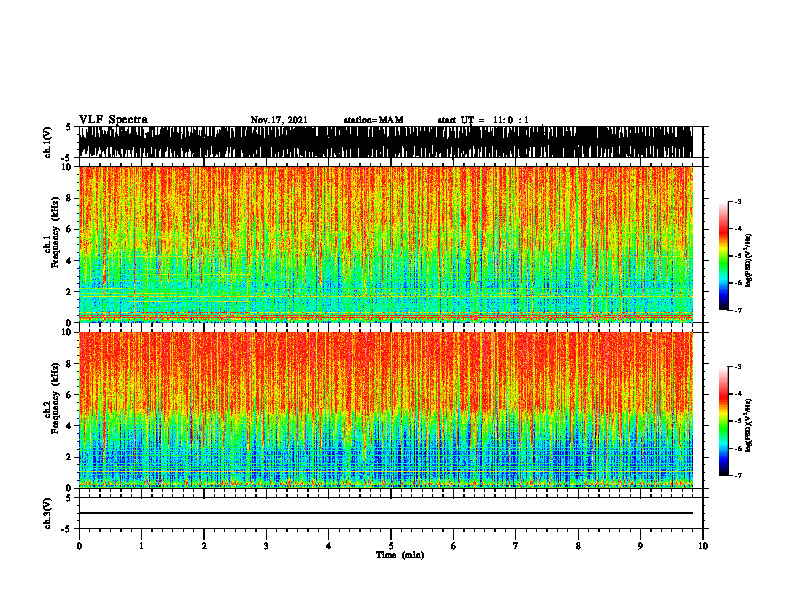The height and width of the screenshot is (612, 792).
Task: Click the "-3" label on ch.2 color bar
Action: [x=738, y=367]
